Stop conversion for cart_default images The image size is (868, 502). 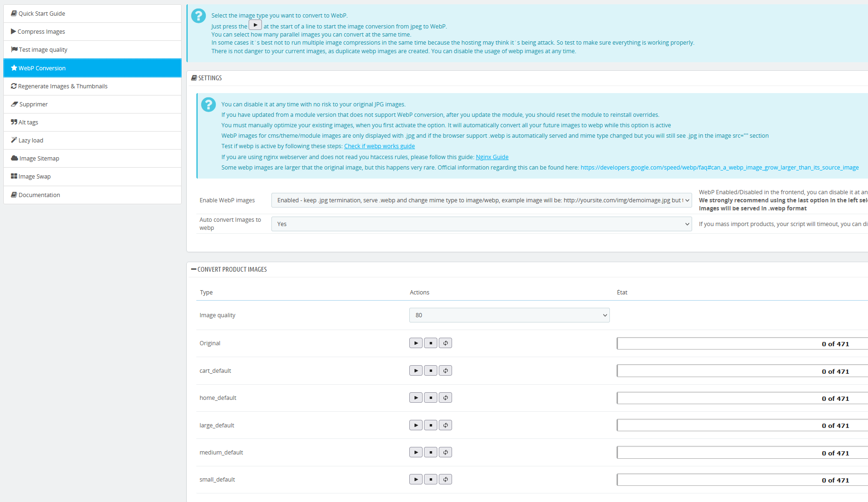[x=431, y=370]
